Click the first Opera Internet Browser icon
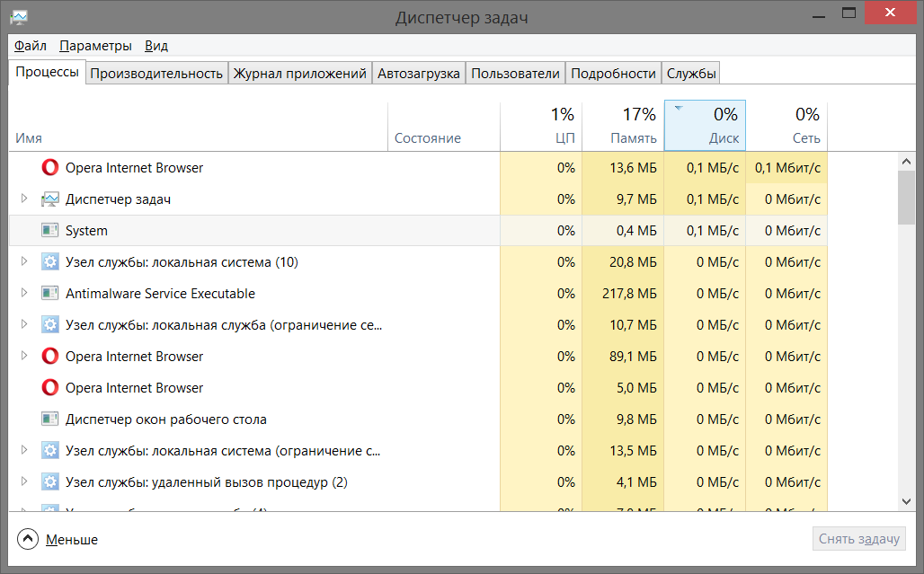The image size is (924, 574). pyautogui.click(x=50, y=168)
